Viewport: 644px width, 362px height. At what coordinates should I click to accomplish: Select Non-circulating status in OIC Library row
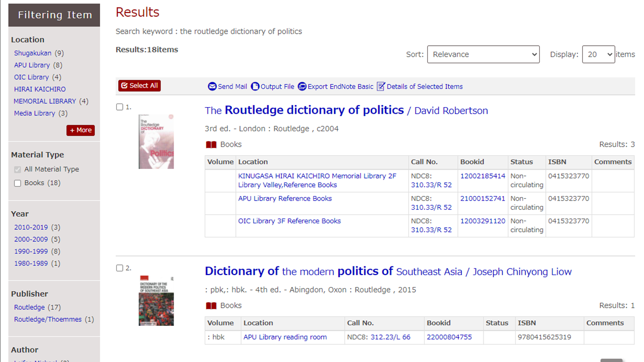point(527,226)
